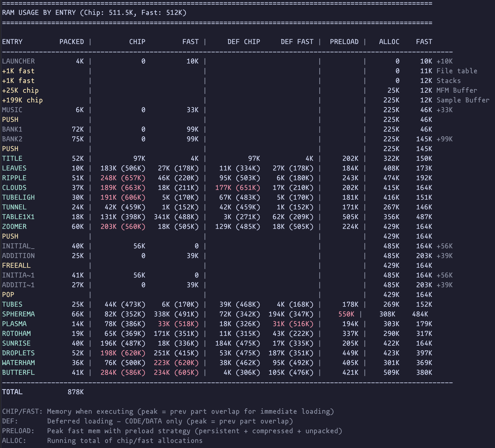Click the first PUSH marker row
Screen dimensions: 495x448
10,120
